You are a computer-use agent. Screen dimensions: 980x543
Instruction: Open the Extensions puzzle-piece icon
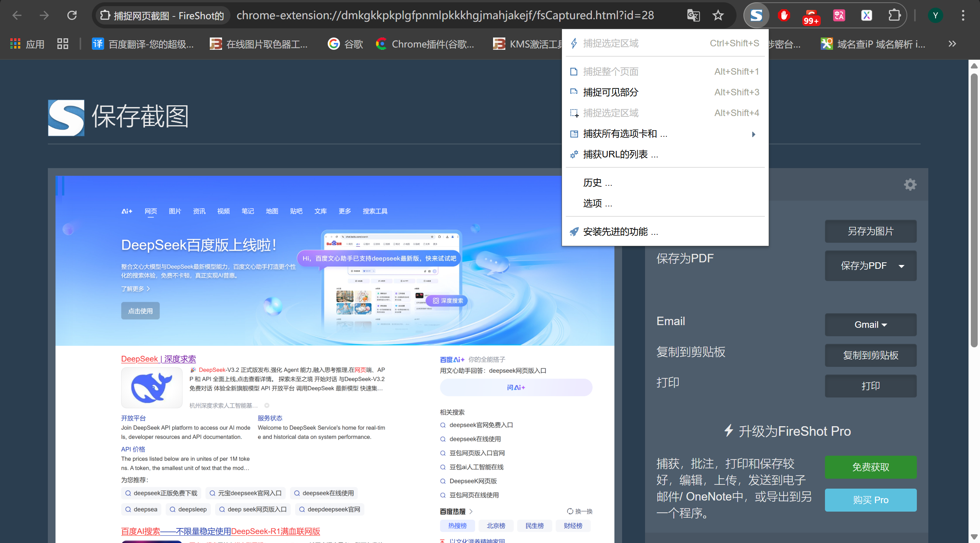pyautogui.click(x=894, y=15)
